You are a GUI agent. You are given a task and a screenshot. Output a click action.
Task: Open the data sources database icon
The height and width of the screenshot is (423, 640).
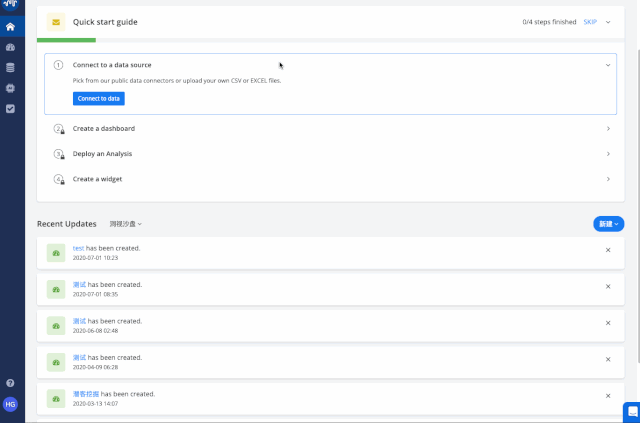(x=10, y=68)
